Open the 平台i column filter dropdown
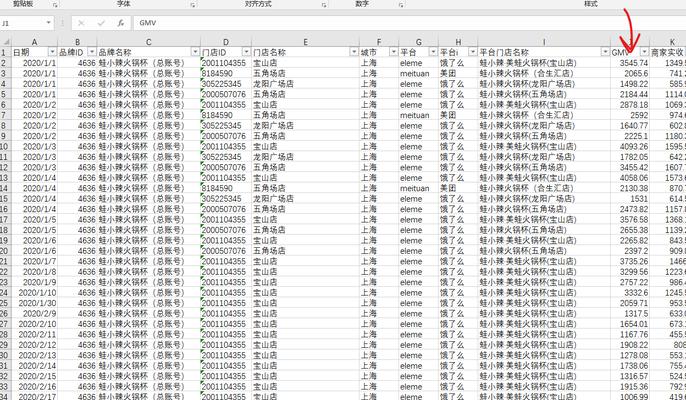 click(x=472, y=52)
